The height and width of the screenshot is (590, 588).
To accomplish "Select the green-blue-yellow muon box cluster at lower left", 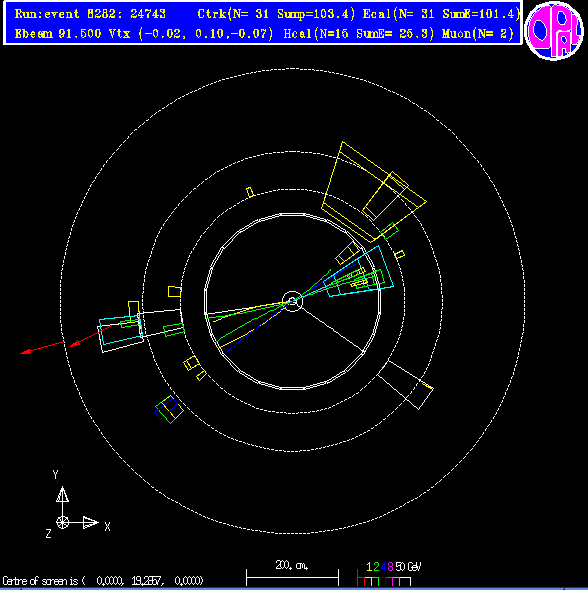I will click(169, 409).
